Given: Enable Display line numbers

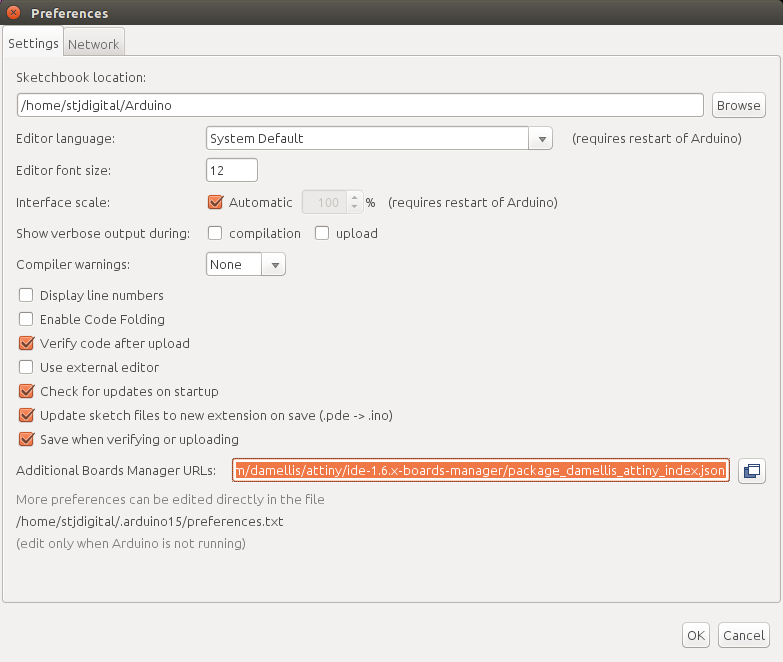Looking at the screenshot, I should coord(26,295).
